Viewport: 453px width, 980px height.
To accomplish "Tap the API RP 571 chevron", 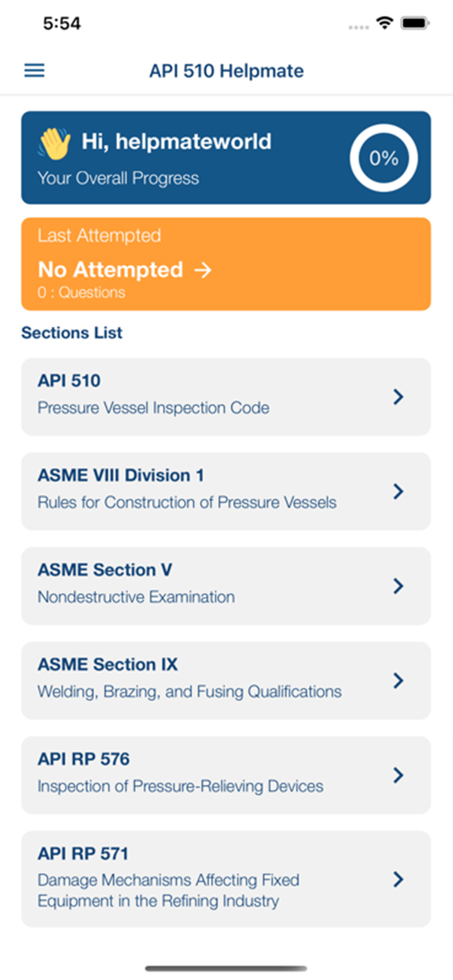I will (398, 879).
